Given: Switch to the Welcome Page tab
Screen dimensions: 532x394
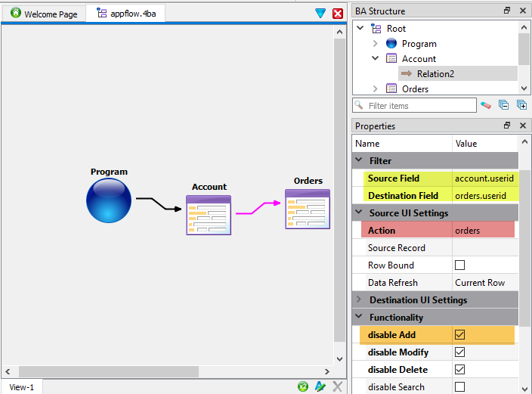Looking at the screenshot, I should (x=44, y=14).
